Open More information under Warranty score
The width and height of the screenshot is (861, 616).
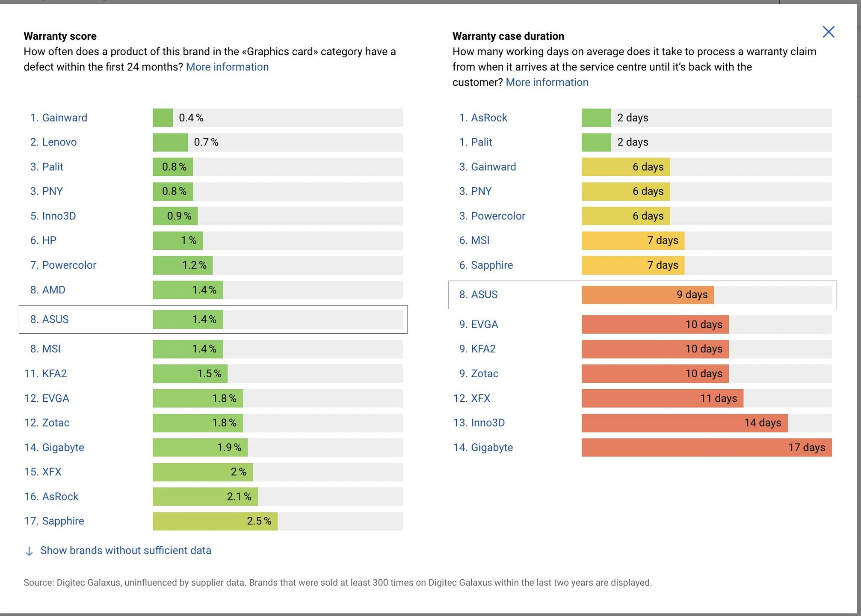[227, 67]
